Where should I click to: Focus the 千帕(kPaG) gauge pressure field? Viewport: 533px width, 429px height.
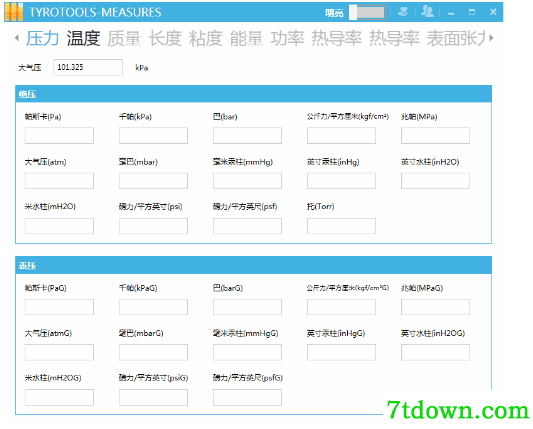click(153, 307)
